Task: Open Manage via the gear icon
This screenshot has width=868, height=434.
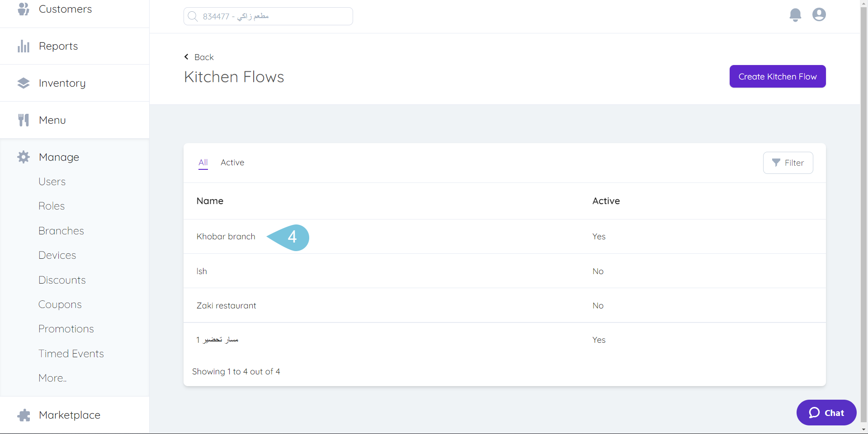Action: 23,157
